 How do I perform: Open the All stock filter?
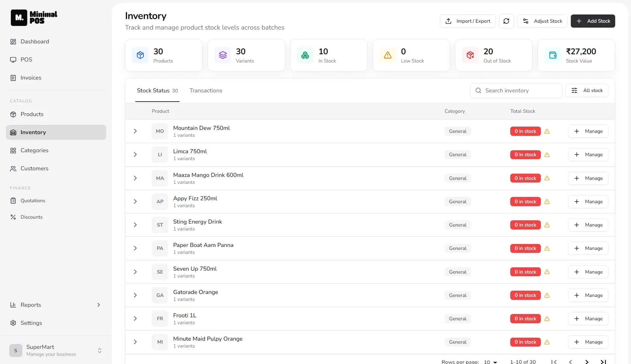tap(587, 90)
